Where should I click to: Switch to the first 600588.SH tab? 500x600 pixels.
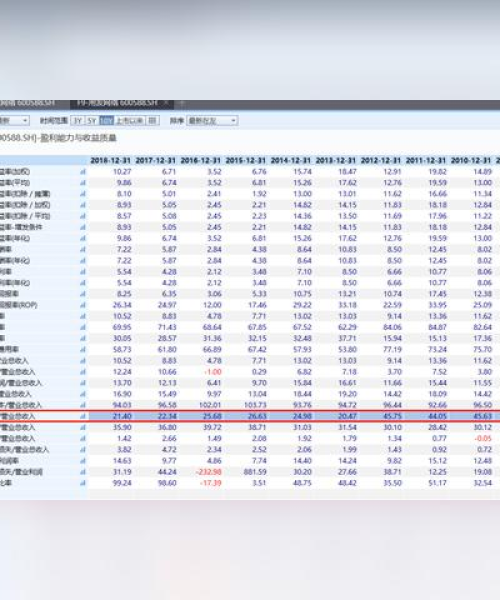tap(28, 103)
